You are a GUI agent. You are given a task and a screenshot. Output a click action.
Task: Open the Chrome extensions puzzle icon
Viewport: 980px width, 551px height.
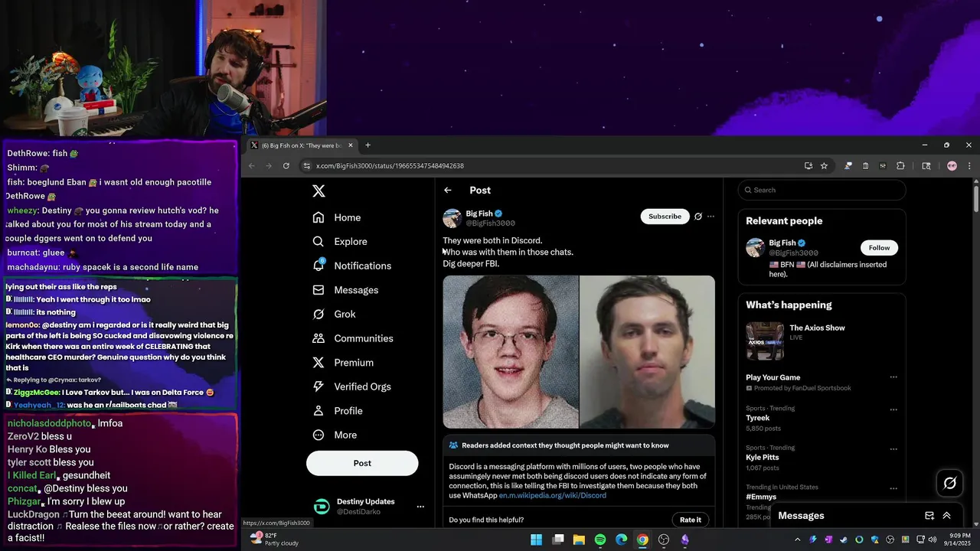click(900, 166)
